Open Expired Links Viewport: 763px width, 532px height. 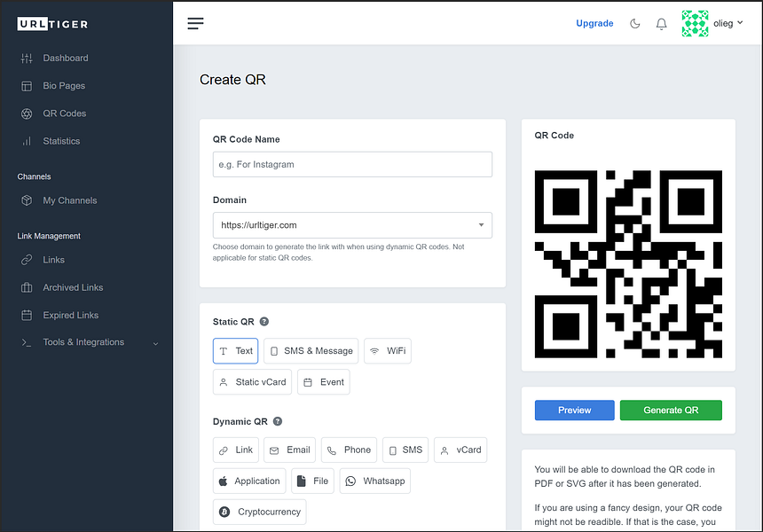coord(71,315)
